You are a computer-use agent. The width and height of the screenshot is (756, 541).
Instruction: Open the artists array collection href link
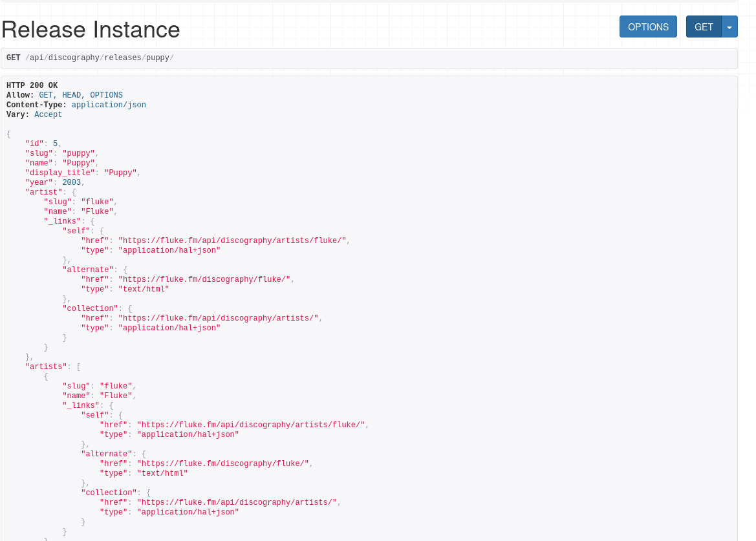pos(237,502)
